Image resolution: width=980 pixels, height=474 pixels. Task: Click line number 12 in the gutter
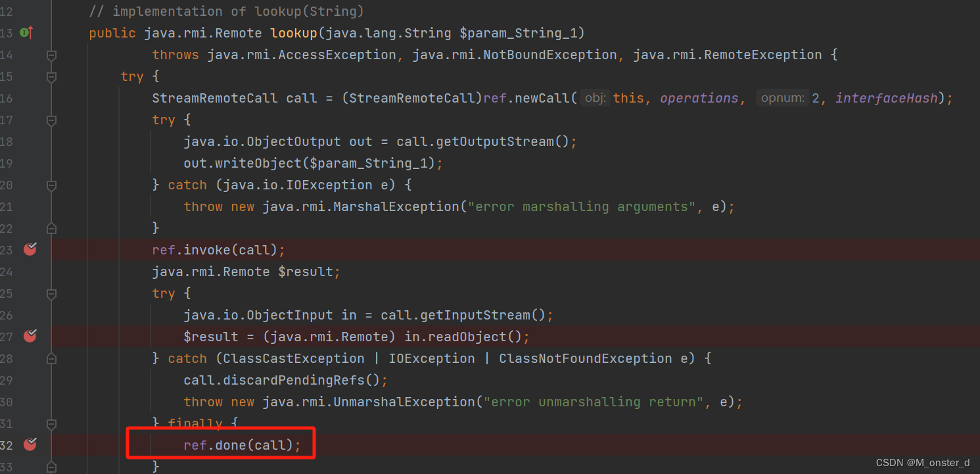[7, 11]
